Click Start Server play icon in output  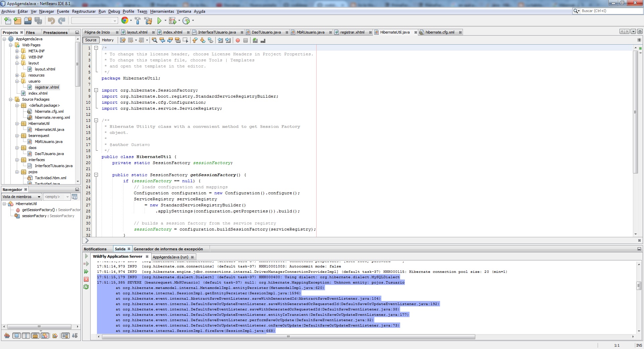(x=86, y=256)
